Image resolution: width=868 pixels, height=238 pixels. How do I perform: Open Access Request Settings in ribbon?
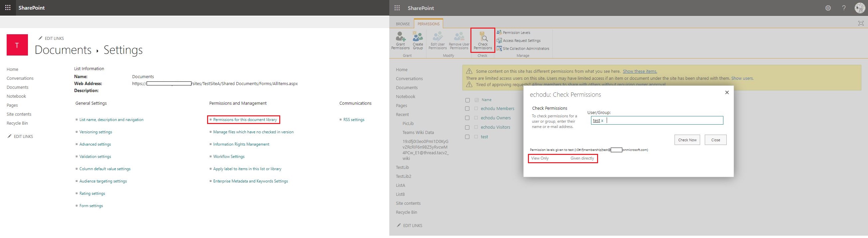click(519, 41)
